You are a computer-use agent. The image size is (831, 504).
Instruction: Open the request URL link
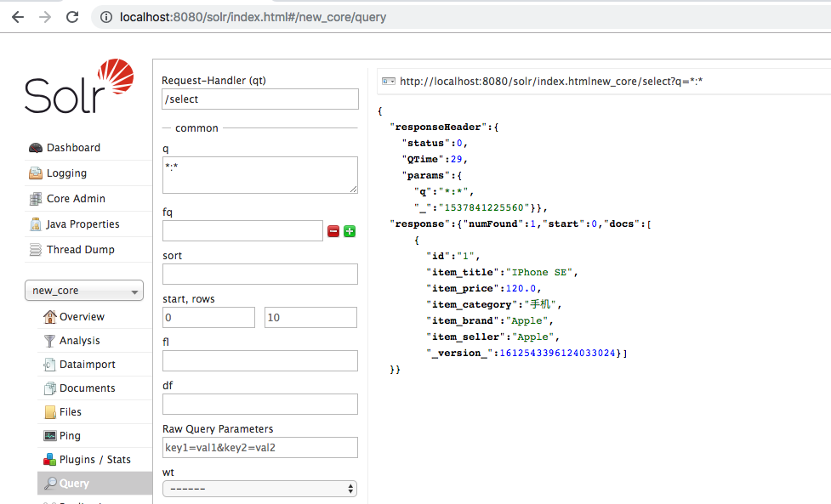(x=551, y=81)
